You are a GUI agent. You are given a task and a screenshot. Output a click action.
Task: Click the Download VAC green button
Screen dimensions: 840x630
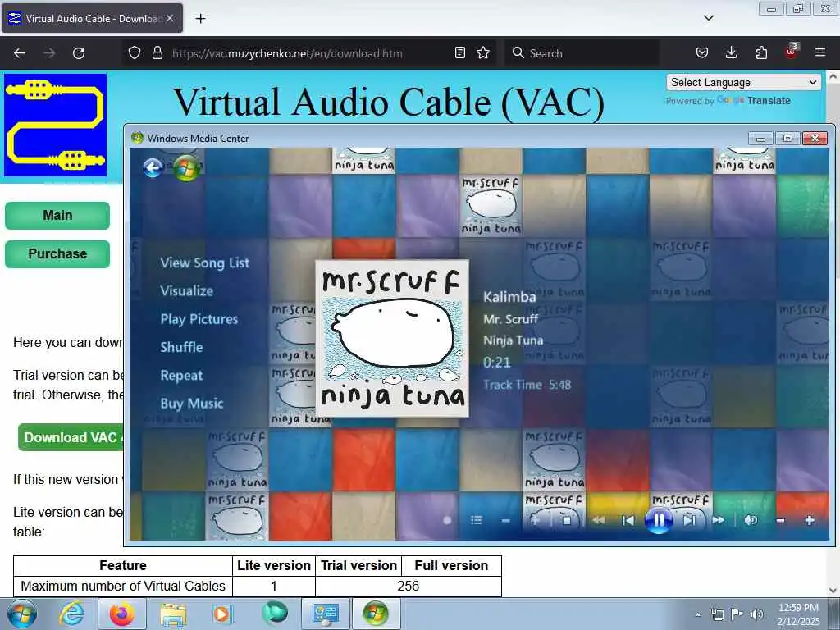click(71, 438)
